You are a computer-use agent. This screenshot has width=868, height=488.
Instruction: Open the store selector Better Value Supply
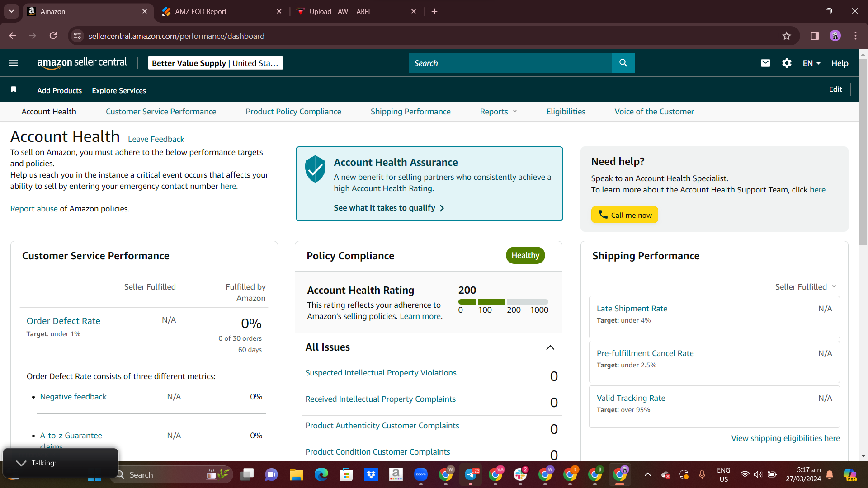(216, 63)
